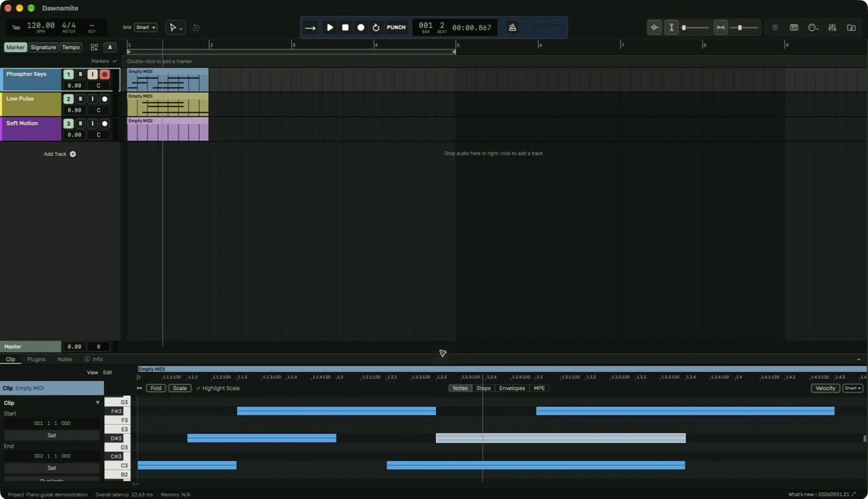Select Low Pulse Empty MIDI clip
Image resolution: width=868 pixels, height=499 pixels.
tap(168, 104)
